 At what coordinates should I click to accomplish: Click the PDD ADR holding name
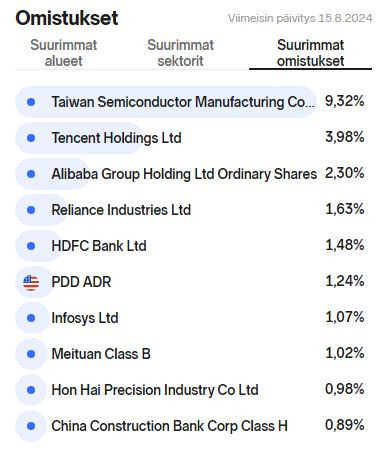(81, 282)
